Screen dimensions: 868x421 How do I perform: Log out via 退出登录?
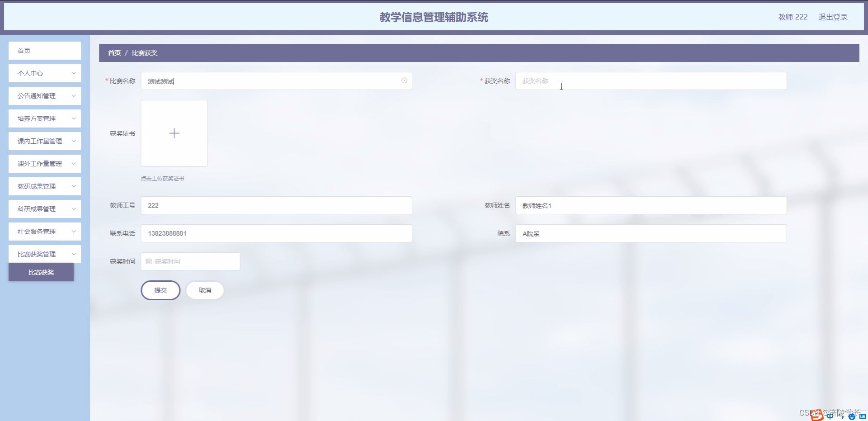click(833, 17)
